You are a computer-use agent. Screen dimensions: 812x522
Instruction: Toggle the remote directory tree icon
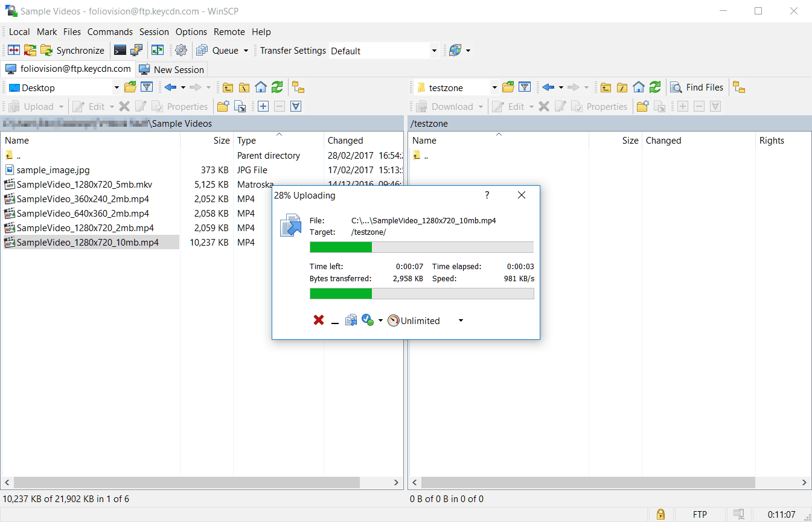739,88
